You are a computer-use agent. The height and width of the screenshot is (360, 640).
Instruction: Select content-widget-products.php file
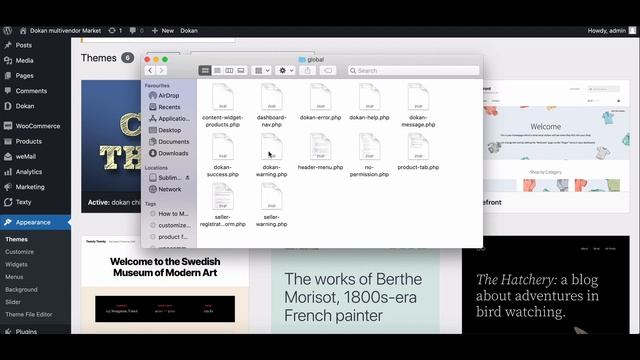[x=222, y=105]
